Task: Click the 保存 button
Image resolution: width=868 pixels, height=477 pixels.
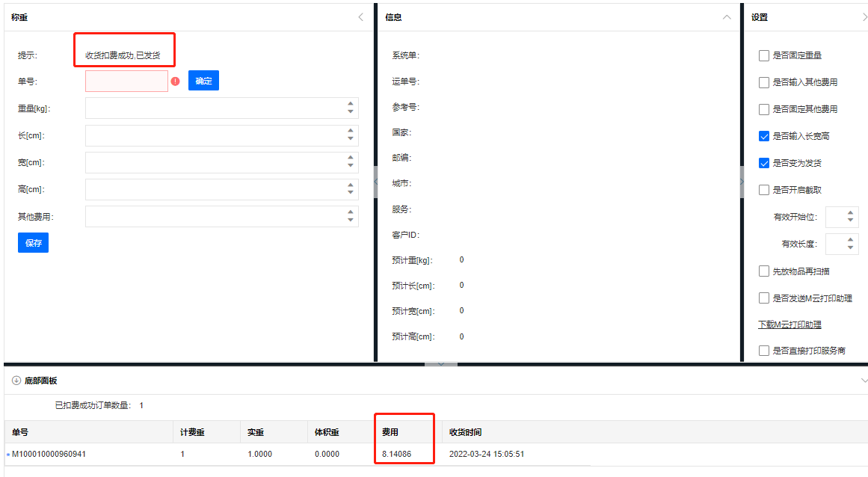Action: coord(33,243)
